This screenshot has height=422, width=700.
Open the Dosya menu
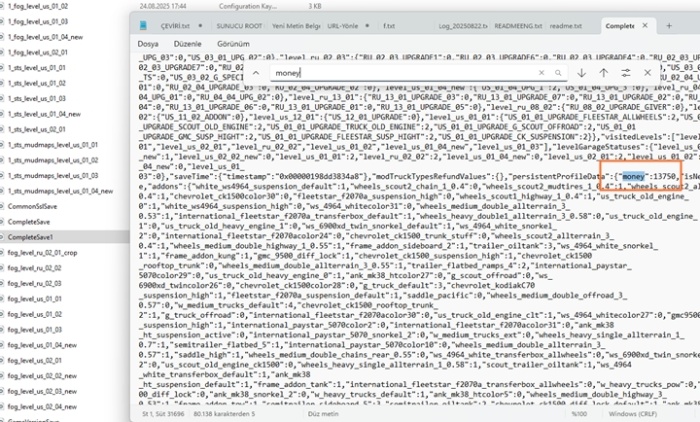coord(148,45)
